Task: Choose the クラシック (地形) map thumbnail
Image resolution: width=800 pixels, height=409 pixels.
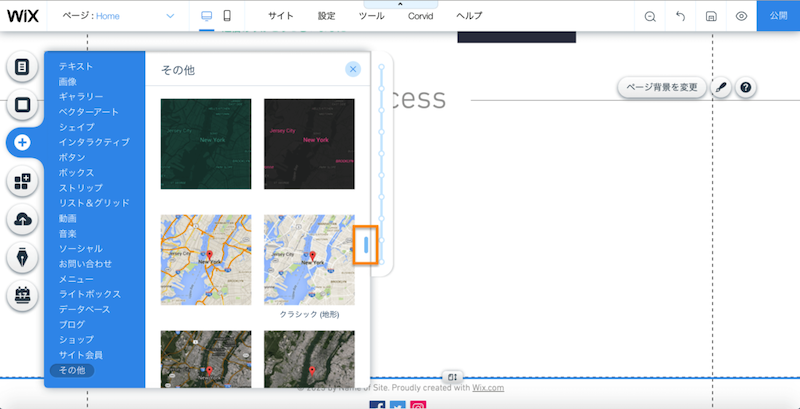Action: pyautogui.click(x=309, y=260)
